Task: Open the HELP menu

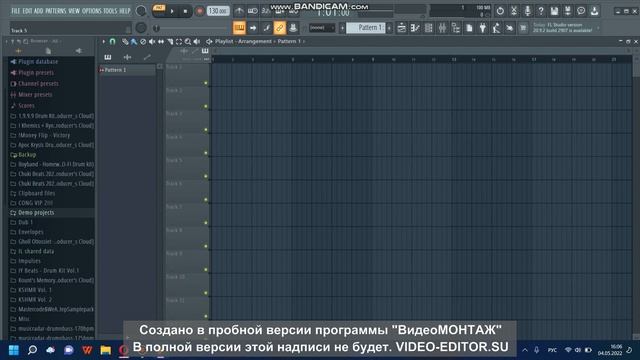Action: (125, 11)
